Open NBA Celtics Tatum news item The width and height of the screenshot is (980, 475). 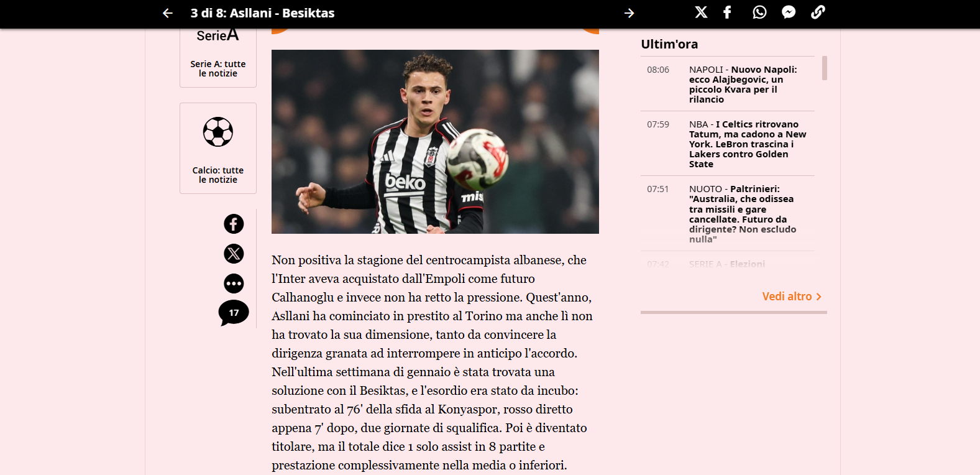coord(728,144)
